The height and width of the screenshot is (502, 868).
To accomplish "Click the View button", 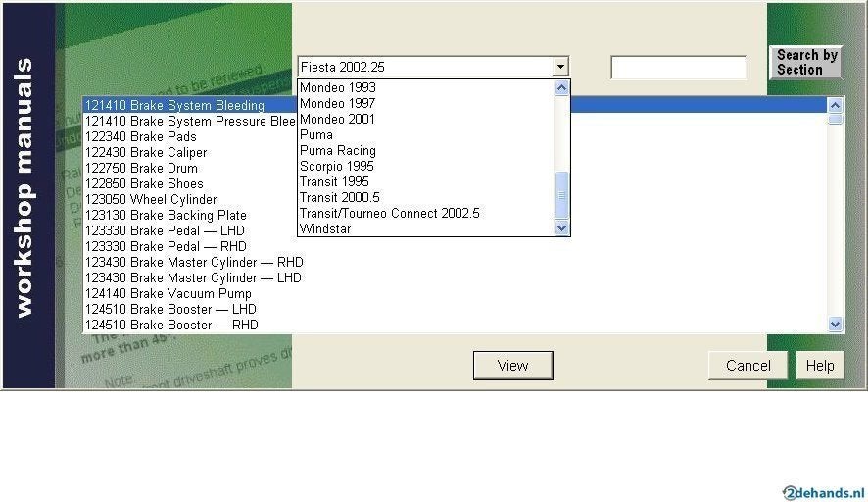I will tap(512, 366).
